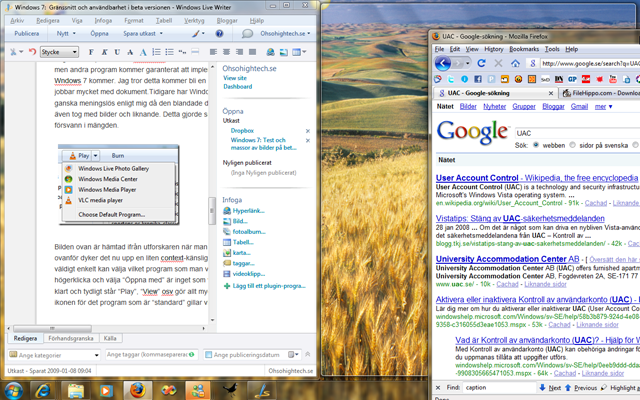Open the Dashboard link in sidebar
The height and width of the screenshot is (400, 640).
pos(238,87)
